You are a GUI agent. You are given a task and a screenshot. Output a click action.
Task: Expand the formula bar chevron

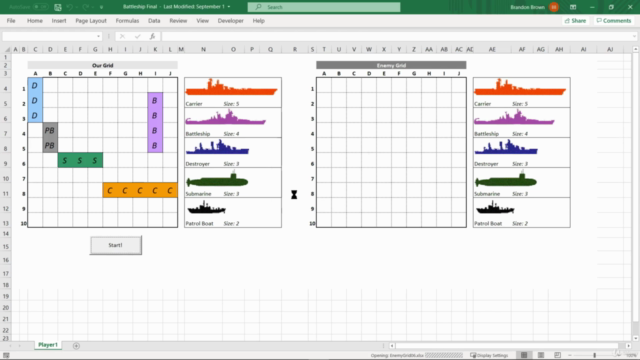coord(634,36)
